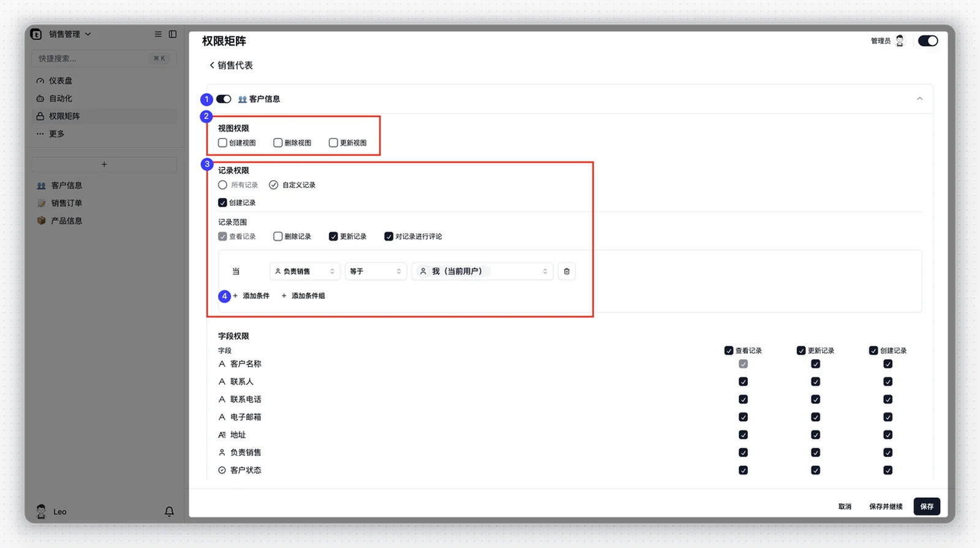The image size is (980, 548).
Task: Uncheck the 更新记录 checkbox in 记录范围
Action: click(333, 237)
